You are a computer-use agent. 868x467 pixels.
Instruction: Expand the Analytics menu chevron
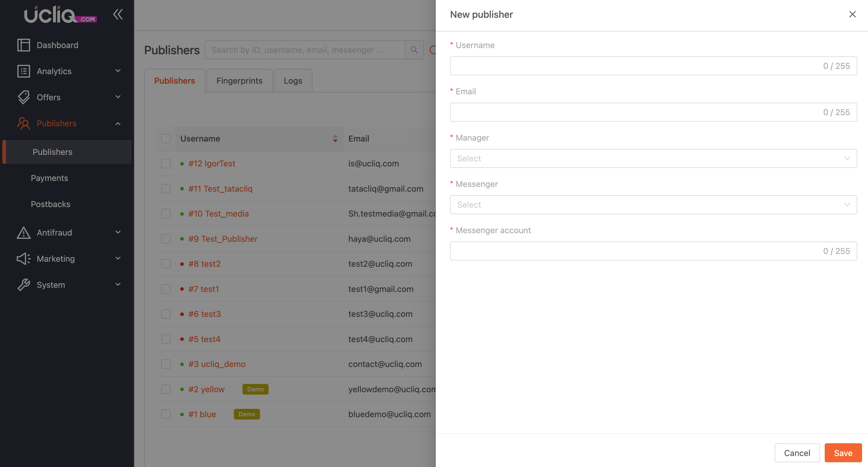[x=118, y=71]
